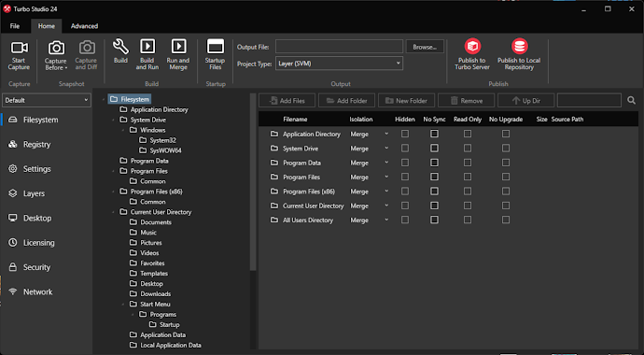The width and height of the screenshot is (644, 355).
Task: Open Isolation dropdown for All Users Directory
Action: point(386,220)
